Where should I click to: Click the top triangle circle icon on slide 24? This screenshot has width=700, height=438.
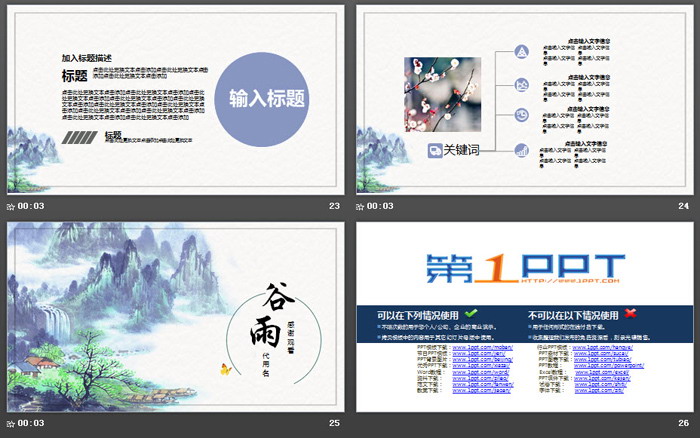[521, 52]
